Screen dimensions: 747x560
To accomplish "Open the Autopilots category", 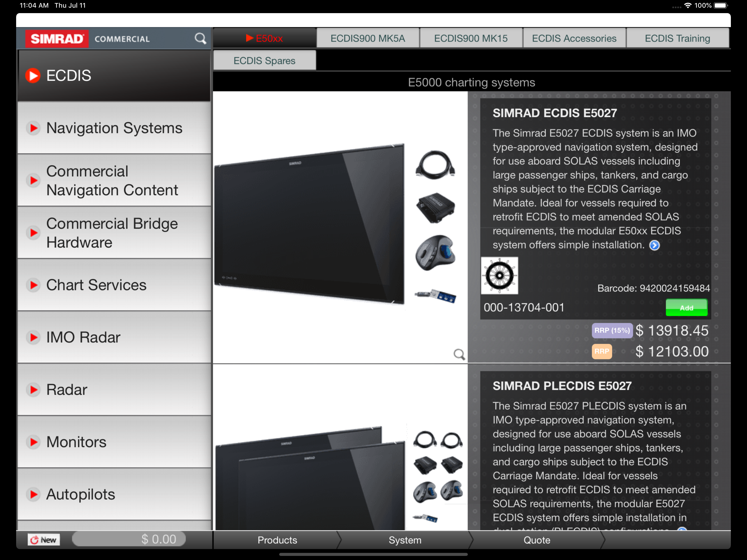I will [114, 494].
